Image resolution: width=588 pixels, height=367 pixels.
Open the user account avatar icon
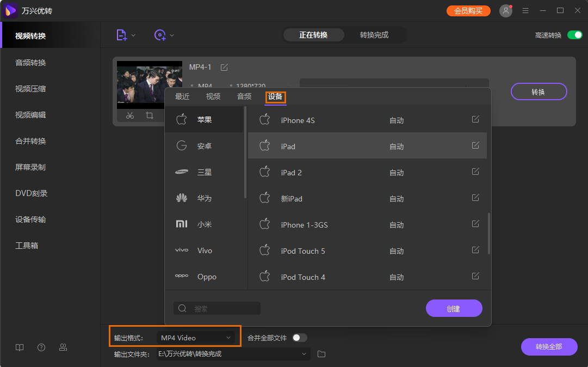[505, 11]
